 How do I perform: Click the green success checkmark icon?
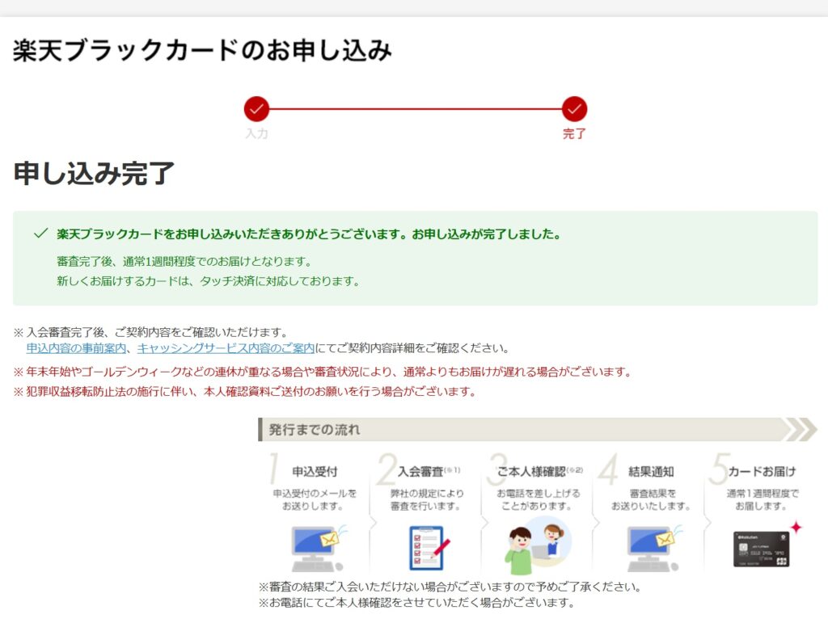(40, 234)
